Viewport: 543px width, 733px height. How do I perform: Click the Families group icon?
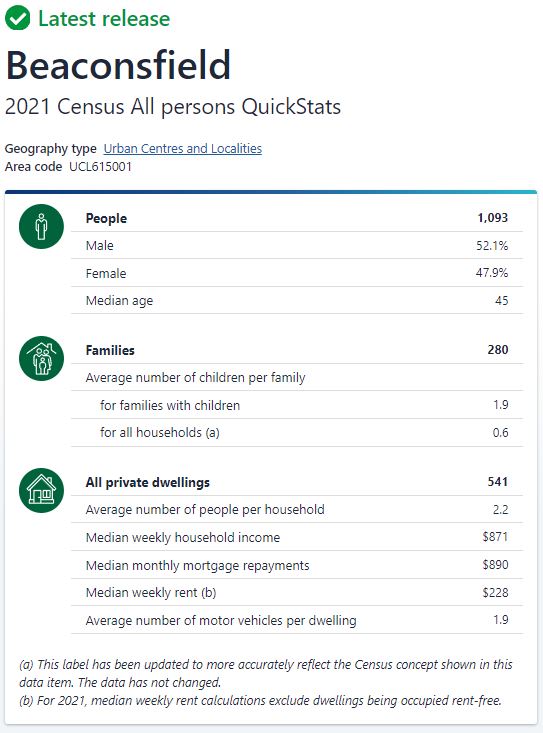pyautogui.click(x=41, y=359)
